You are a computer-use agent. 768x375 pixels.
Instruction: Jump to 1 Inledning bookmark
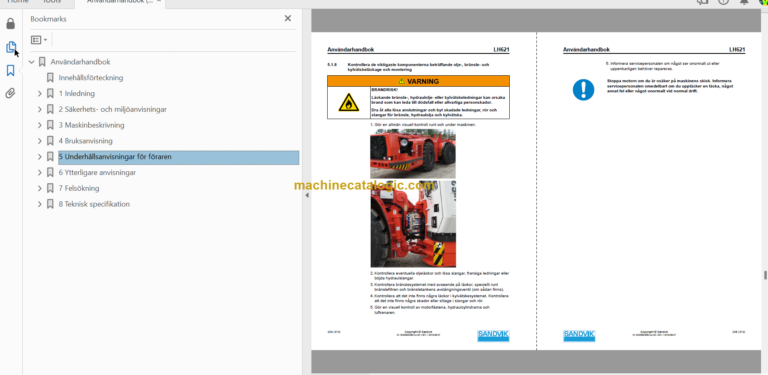77,94
